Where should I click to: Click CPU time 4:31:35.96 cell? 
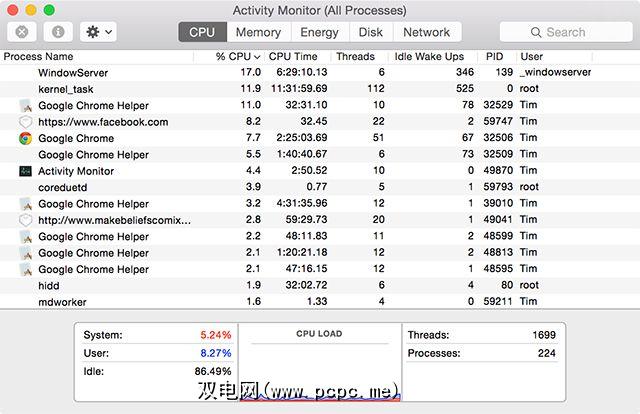coord(302,203)
